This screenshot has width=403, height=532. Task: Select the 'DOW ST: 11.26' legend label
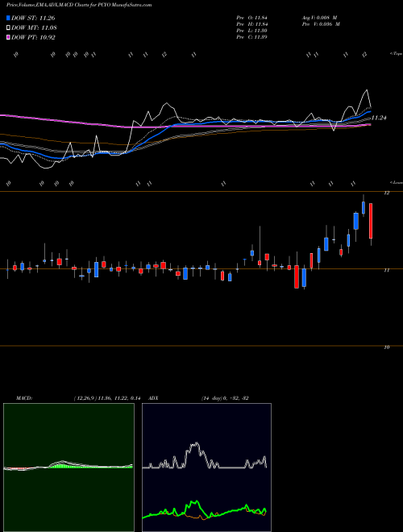point(33,18)
